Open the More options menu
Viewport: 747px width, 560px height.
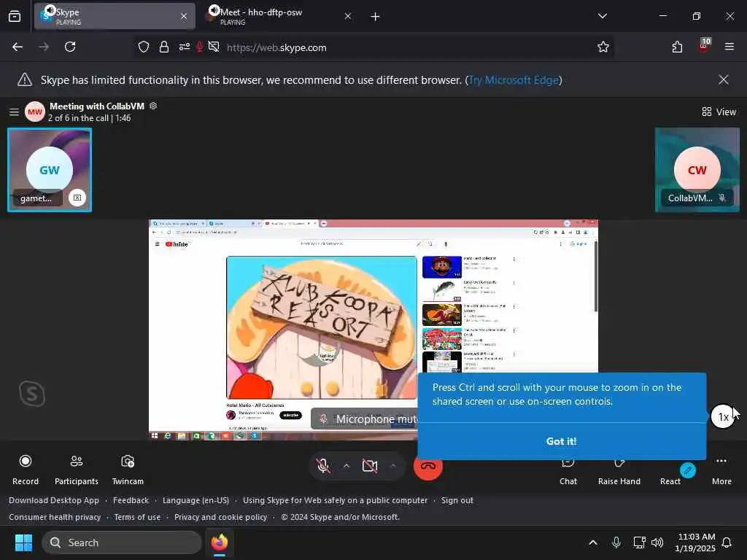[721, 470]
